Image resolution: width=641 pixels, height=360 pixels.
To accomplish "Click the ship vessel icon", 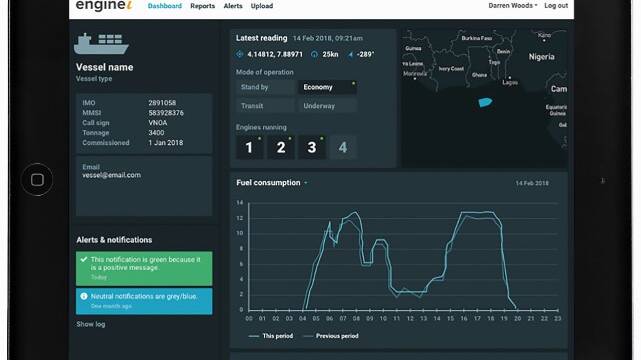I will (x=101, y=44).
